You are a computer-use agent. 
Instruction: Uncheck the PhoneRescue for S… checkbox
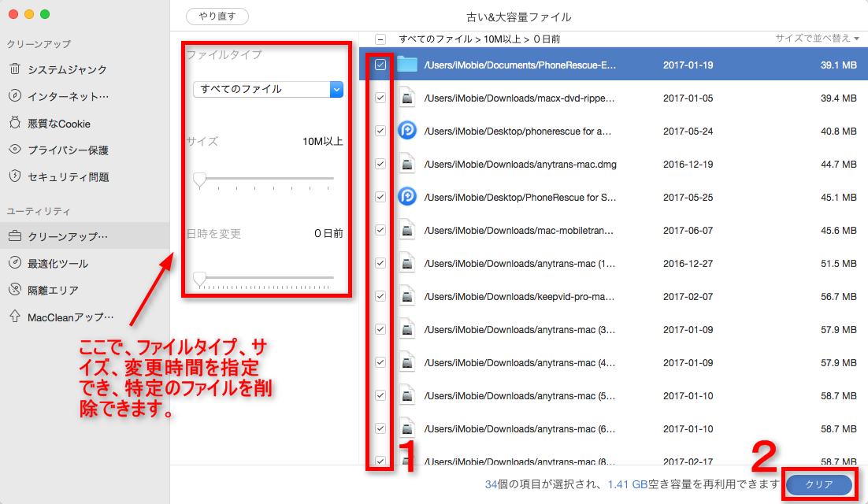tap(380, 197)
